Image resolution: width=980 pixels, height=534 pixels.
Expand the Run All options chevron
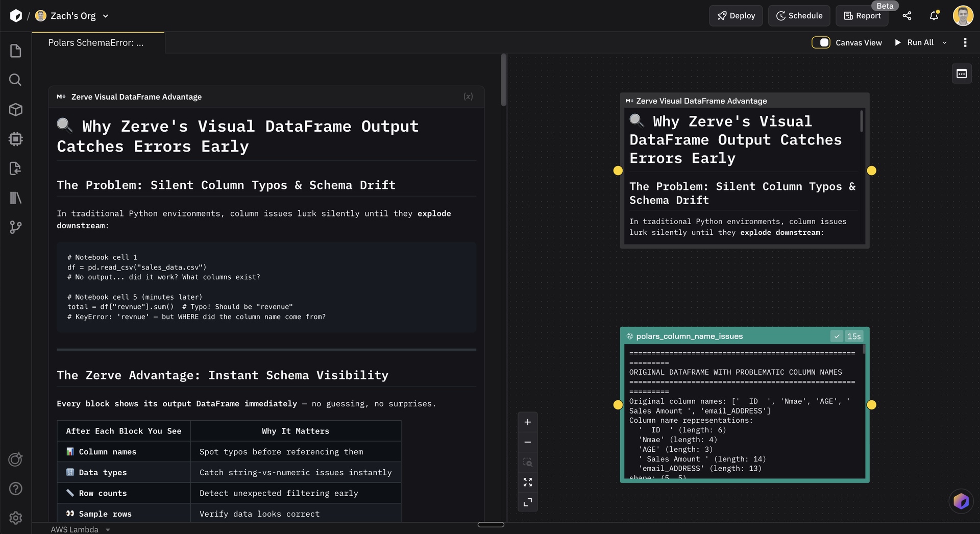click(x=944, y=42)
